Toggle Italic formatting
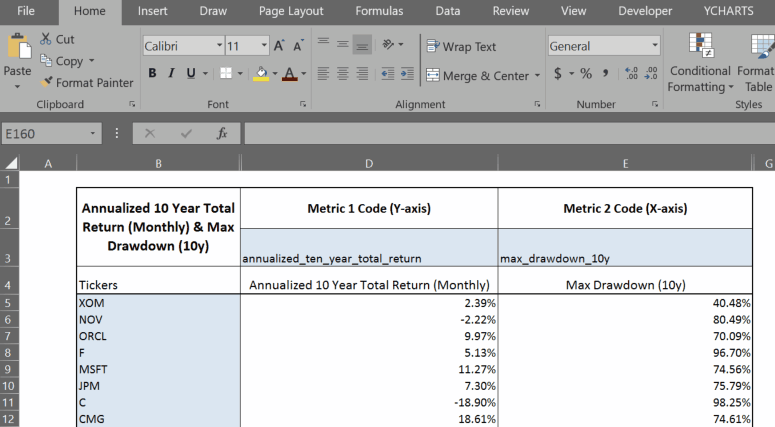Screen dimensions: 775x427 (171, 73)
